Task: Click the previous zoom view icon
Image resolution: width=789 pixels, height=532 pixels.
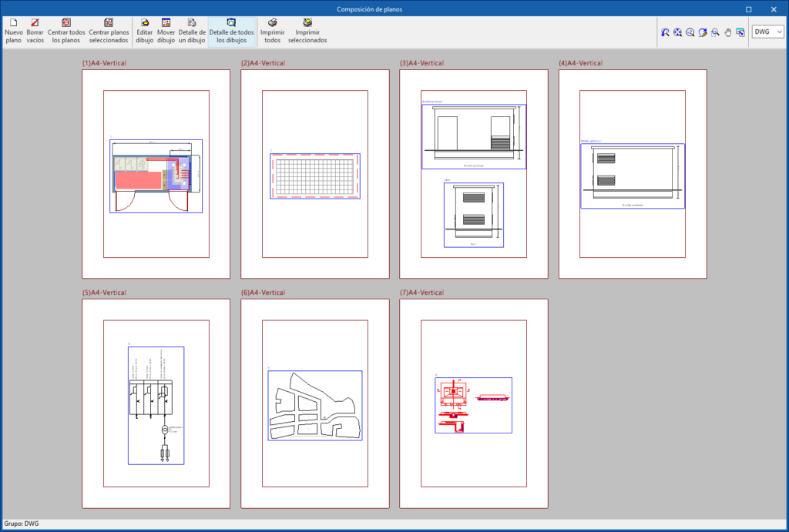Action: [x=665, y=32]
